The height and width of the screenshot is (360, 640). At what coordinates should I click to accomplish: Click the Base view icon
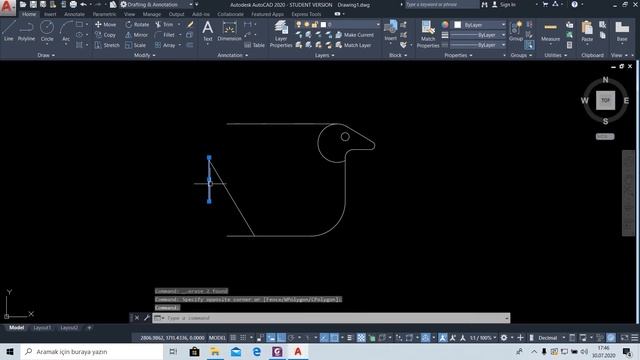[622, 31]
